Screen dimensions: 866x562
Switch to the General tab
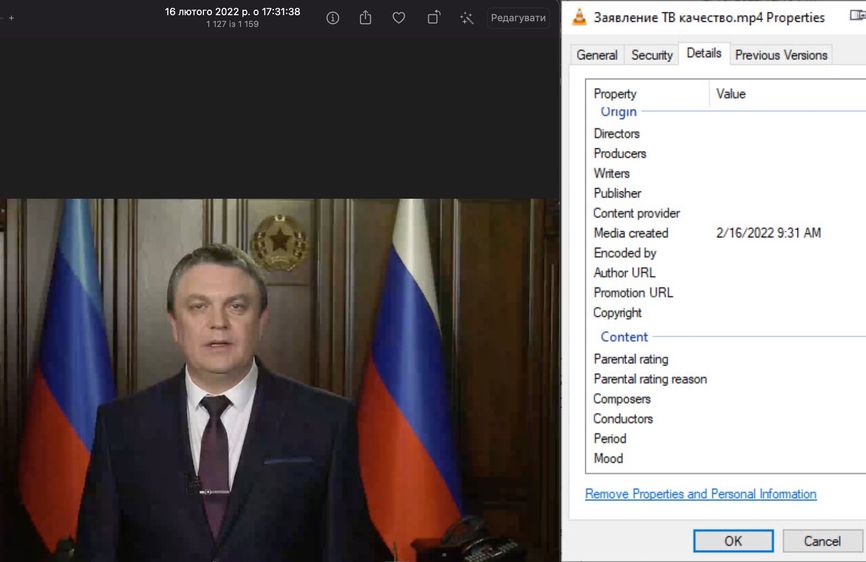[x=597, y=55]
